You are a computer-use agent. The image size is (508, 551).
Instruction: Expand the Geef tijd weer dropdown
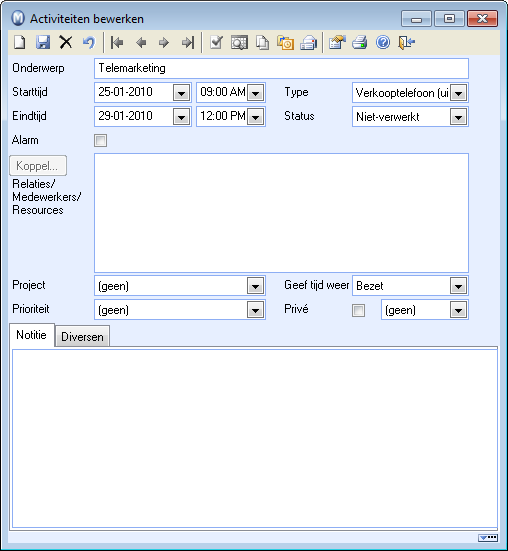point(458,286)
